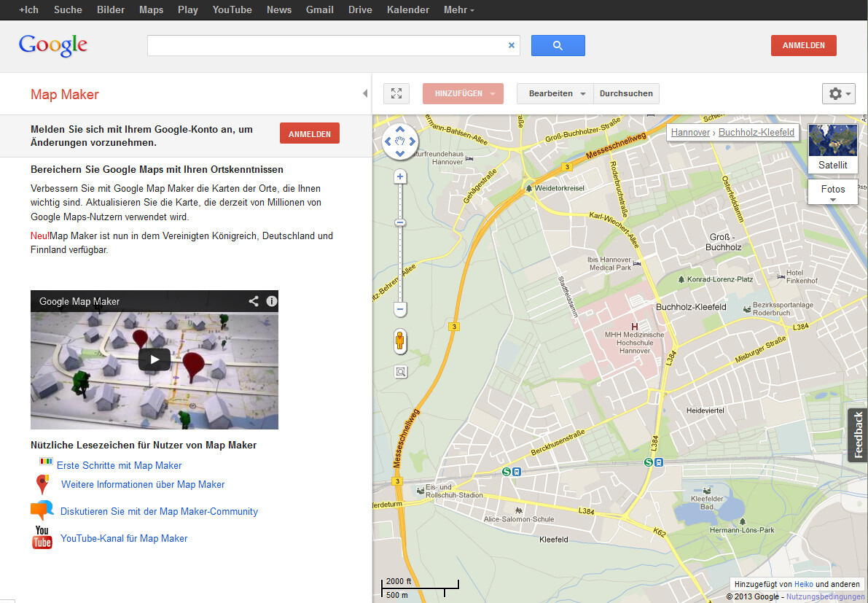Collapse the left panel with the arrow
Screen dimensions: 868x603
pos(365,93)
